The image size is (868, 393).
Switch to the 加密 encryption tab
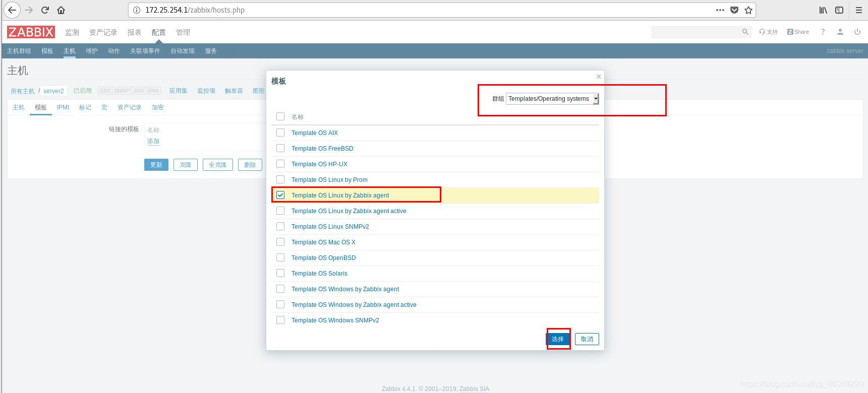[x=158, y=107]
